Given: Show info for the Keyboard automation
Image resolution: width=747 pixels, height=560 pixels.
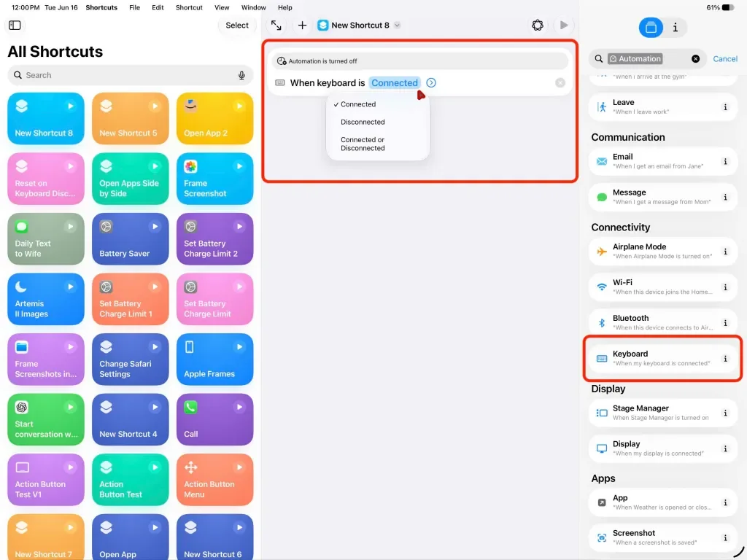Looking at the screenshot, I should [x=725, y=359].
